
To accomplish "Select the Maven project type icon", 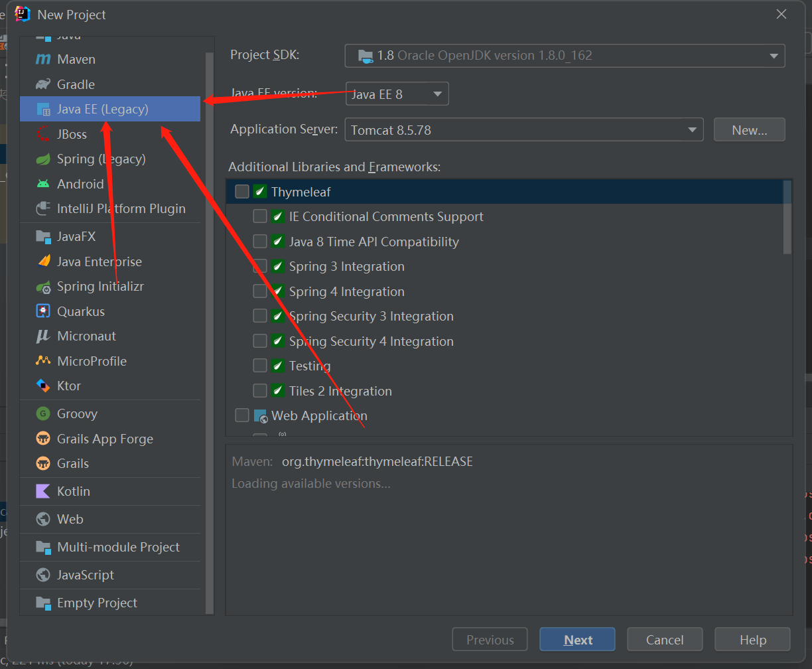I will 43,60.
